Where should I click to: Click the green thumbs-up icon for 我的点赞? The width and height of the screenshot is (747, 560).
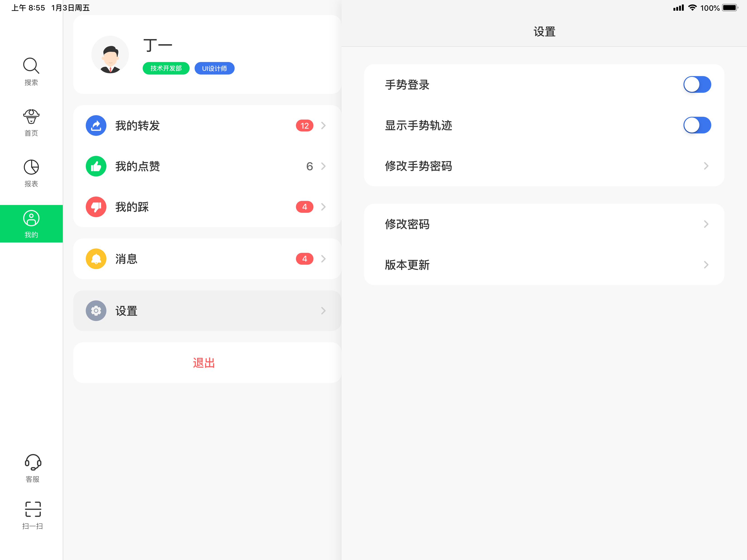96,166
